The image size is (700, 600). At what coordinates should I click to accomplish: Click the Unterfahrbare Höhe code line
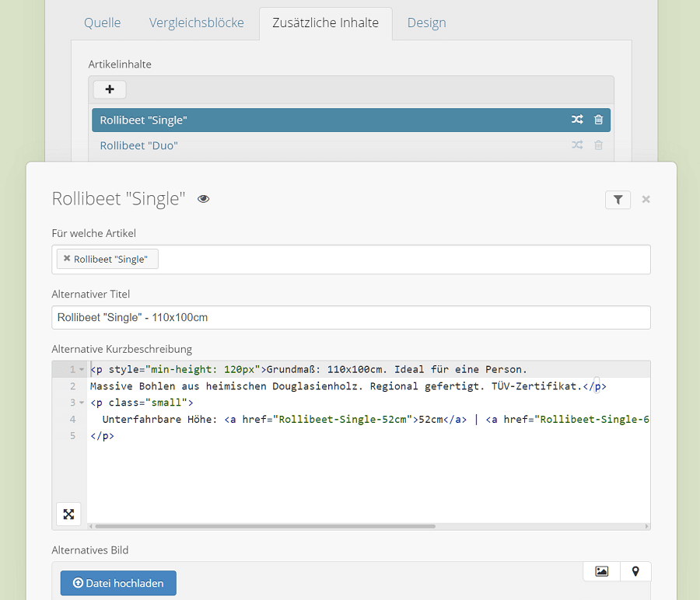coord(369,420)
